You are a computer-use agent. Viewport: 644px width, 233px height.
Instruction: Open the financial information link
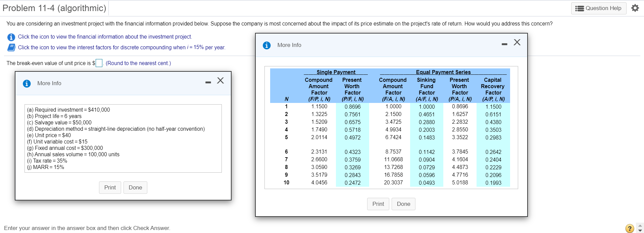pos(105,37)
